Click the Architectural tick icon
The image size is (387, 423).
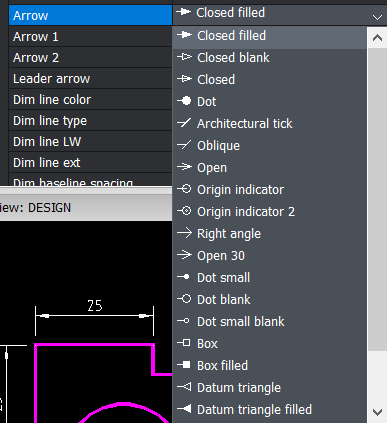(x=184, y=123)
